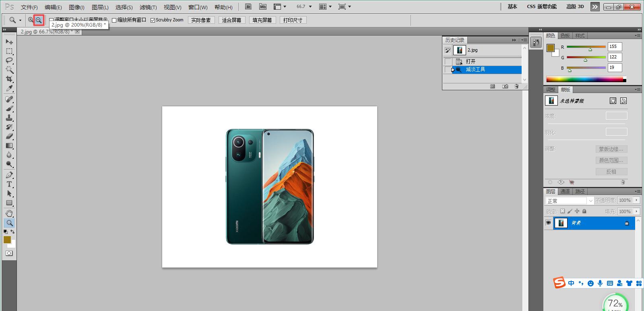Viewport: 644px width, 311px height.
Task: Select the Crop tool
Action: point(9,79)
